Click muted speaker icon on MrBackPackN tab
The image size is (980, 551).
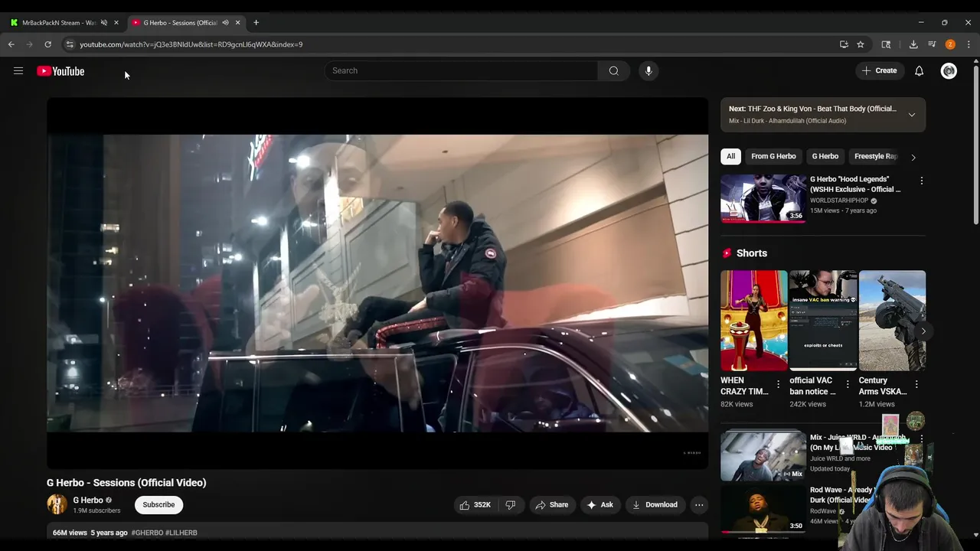(104, 23)
